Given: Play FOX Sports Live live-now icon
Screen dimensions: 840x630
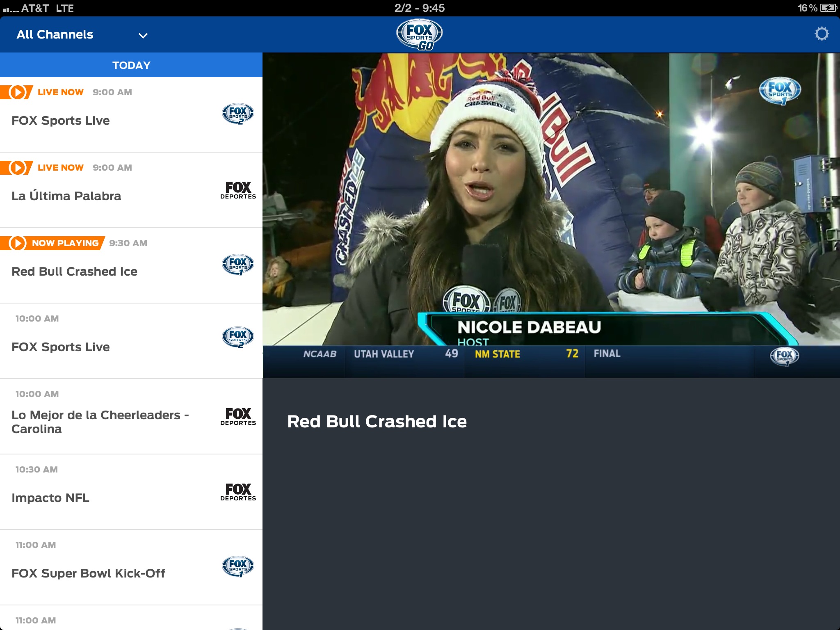Looking at the screenshot, I should tap(17, 92).
